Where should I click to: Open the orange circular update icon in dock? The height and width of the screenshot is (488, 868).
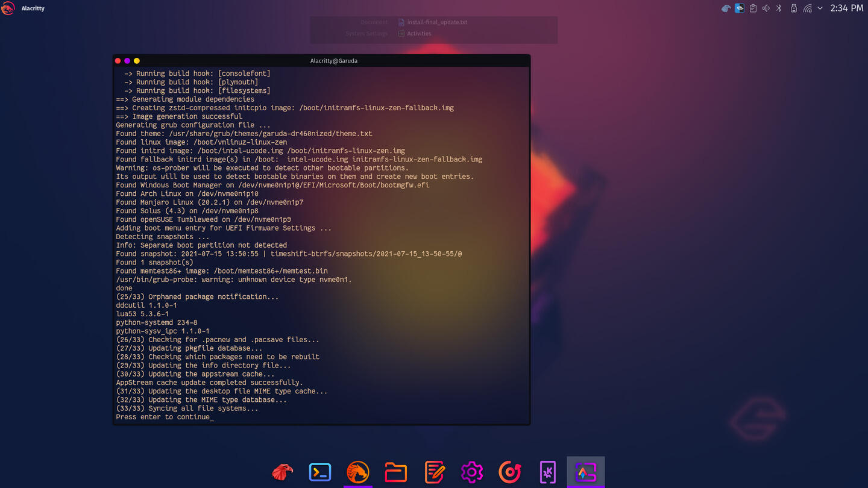click(510, 472)
